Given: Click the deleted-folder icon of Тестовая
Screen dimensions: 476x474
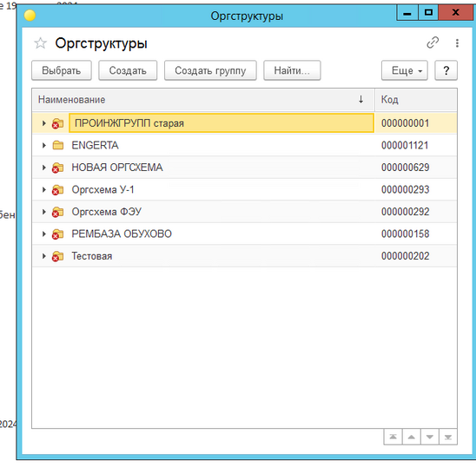Looking at the screenshot, I should click(x=57, y=256).
